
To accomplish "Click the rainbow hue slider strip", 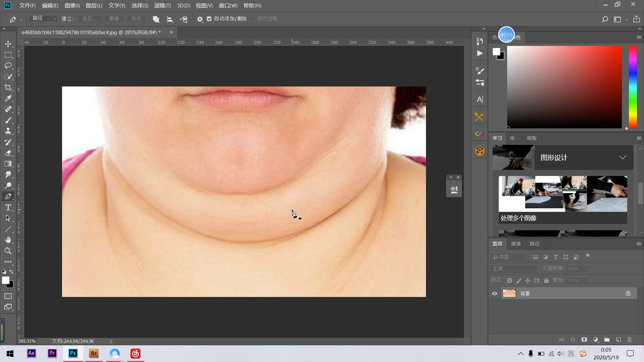I will click(633, 87).
